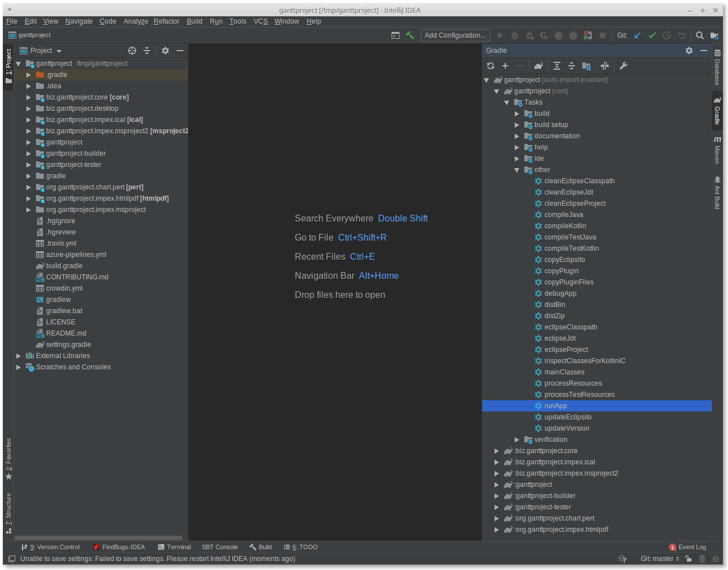Open the VCS menu
Screen dimensions: 728x570
260,21
